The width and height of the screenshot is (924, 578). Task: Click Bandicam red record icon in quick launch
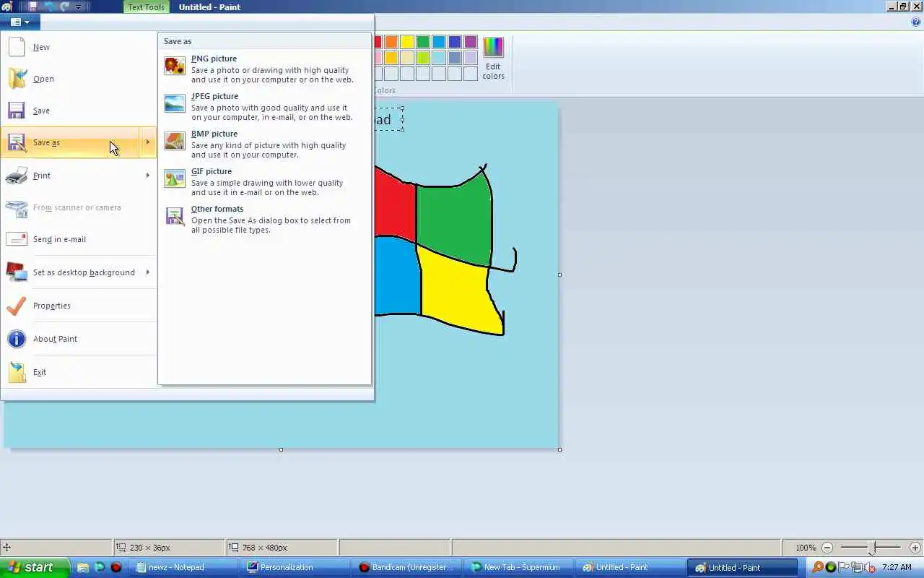point(115,567)
